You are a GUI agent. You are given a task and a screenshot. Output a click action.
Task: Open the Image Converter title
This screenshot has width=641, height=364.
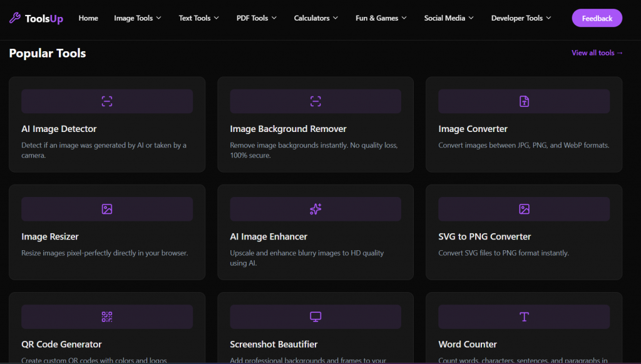(x=473, y=129)
